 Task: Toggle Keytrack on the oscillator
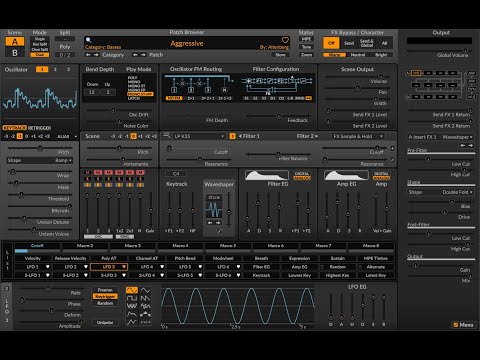tap(15, 128)
